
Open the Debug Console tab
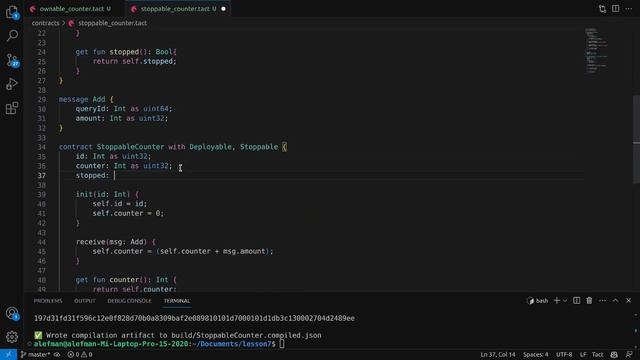click(x=129, y=301)
